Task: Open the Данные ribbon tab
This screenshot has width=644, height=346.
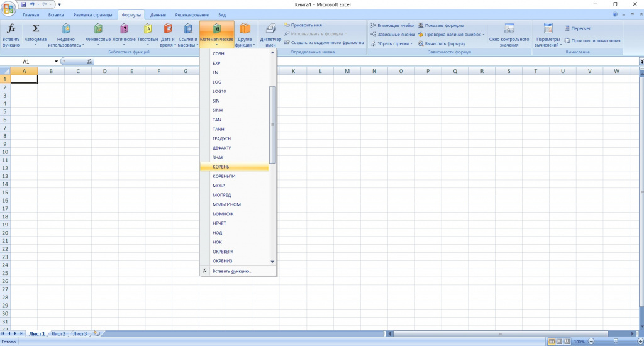Action: tap(158, 15)
